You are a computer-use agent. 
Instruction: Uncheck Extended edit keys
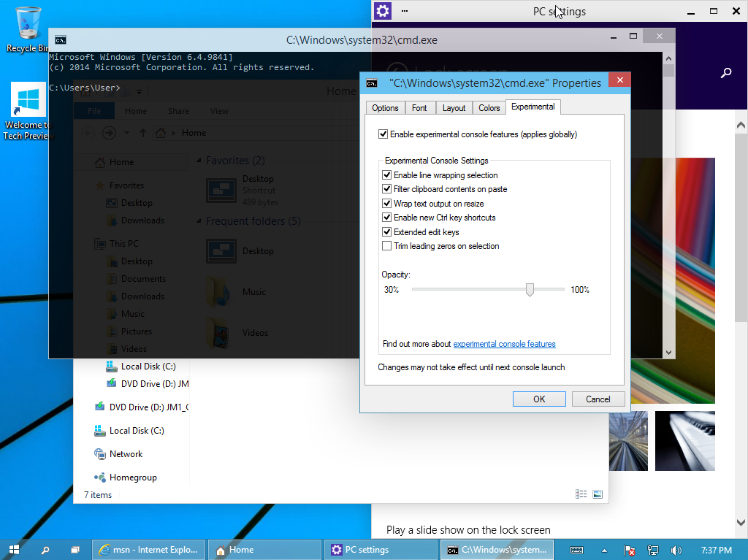(x=387, y=232)
